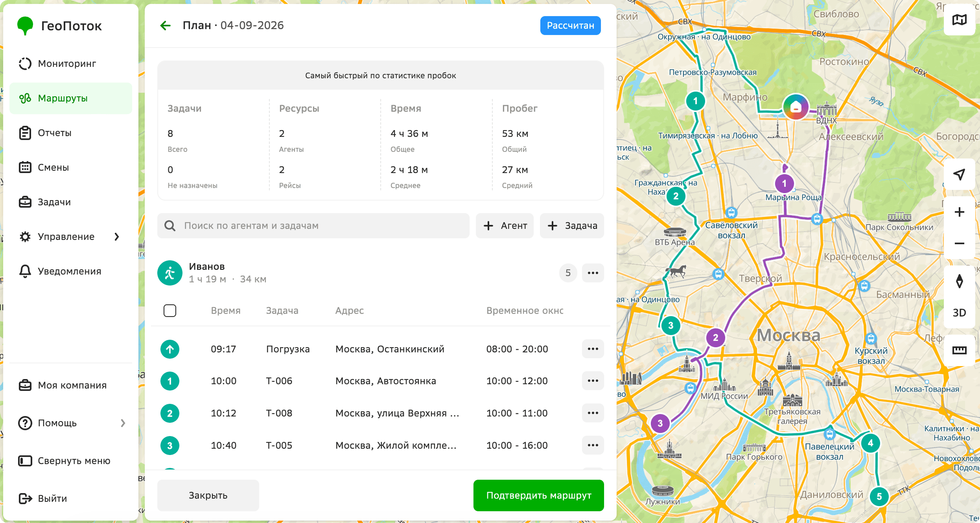Screen dimensions: 980x523
Task: Open options menu for T-006 row
Action: [593, 381]
